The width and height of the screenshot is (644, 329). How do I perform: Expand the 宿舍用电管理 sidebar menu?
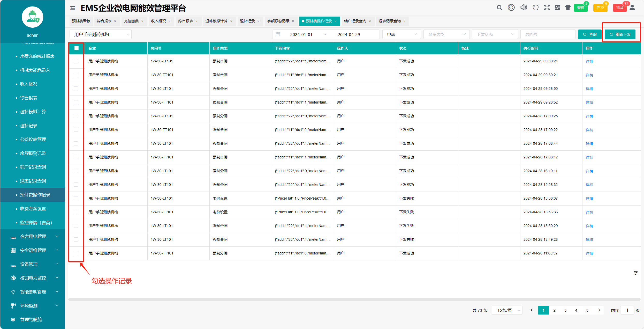tap(33, 236)
